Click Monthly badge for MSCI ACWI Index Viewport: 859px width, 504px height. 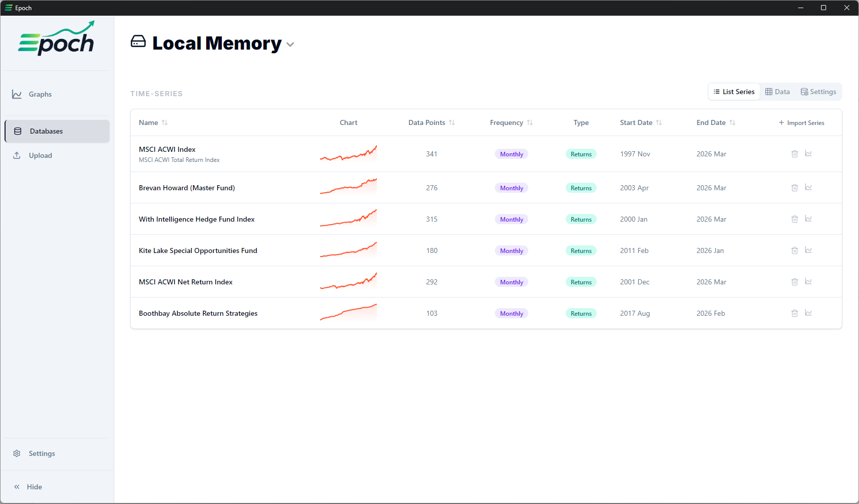tap(512, 154)
